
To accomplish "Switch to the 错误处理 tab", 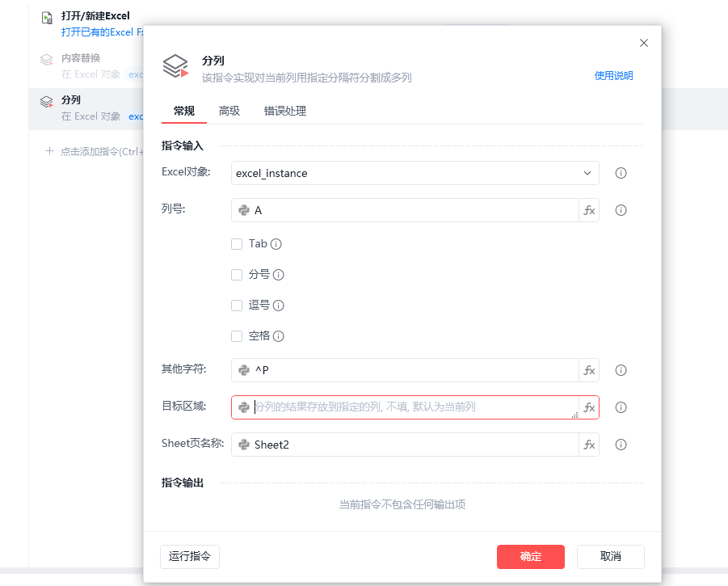I will (284, 112).
